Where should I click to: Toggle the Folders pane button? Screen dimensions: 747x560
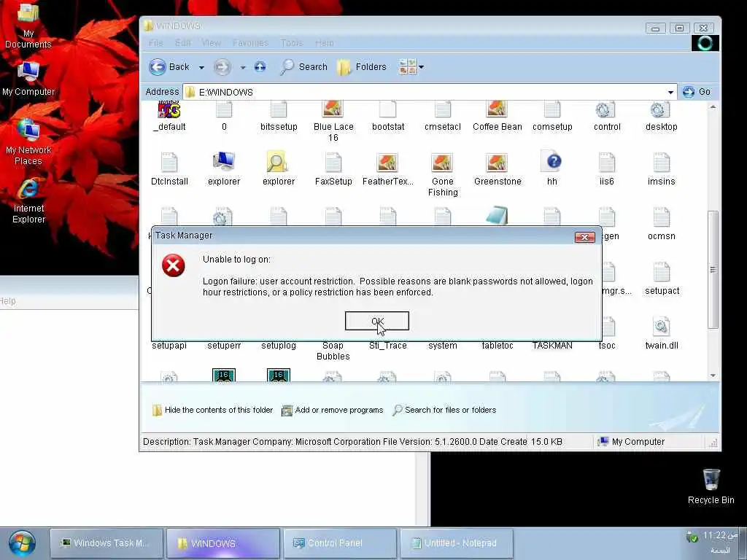362,67
